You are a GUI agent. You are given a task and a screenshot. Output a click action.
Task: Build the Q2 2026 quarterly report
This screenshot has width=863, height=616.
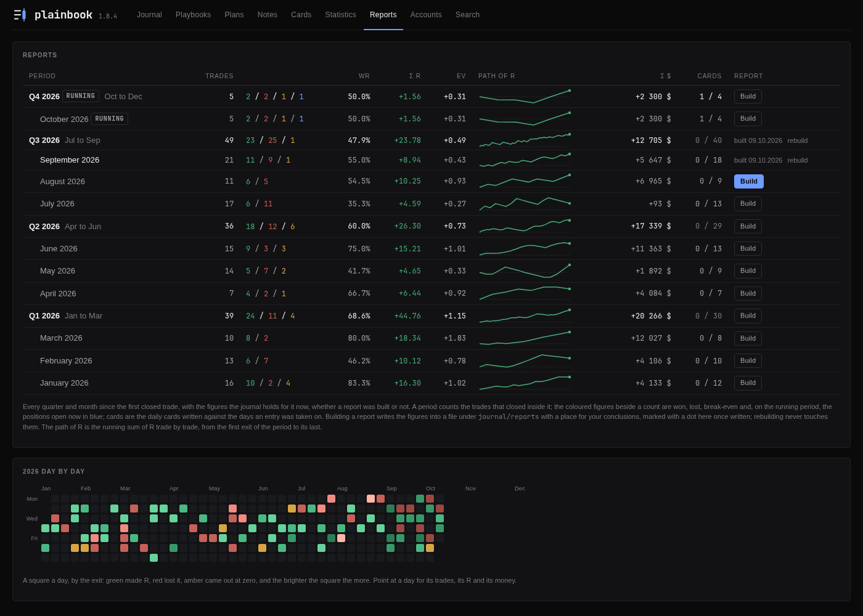[748, 226]
